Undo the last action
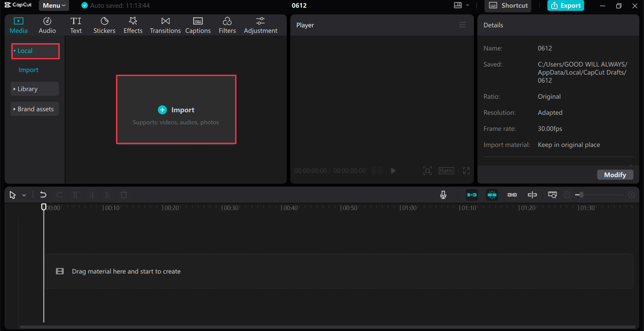This screenshot has width=644, height=331. (43, 195)
